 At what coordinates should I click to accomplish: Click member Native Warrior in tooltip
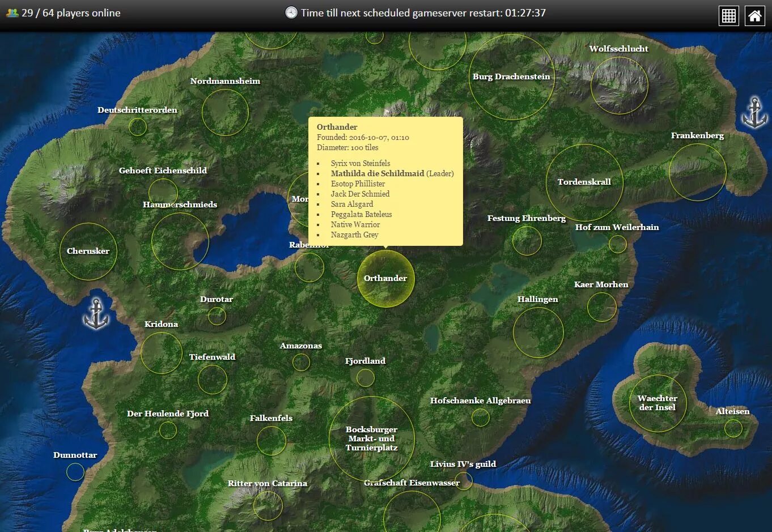355,224
